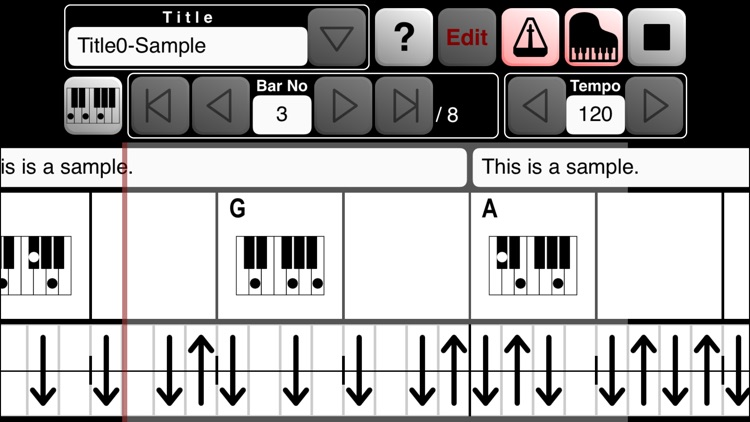The width and height of the screenshot is (750, 422).
Task: Select the A chord piano diagram
Action: 533,264
